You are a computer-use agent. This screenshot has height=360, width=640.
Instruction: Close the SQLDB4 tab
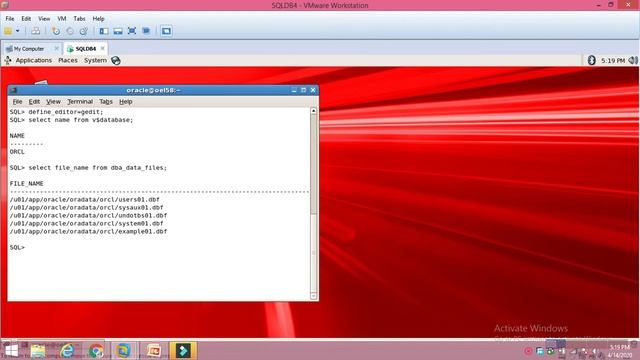coord(102,48)
